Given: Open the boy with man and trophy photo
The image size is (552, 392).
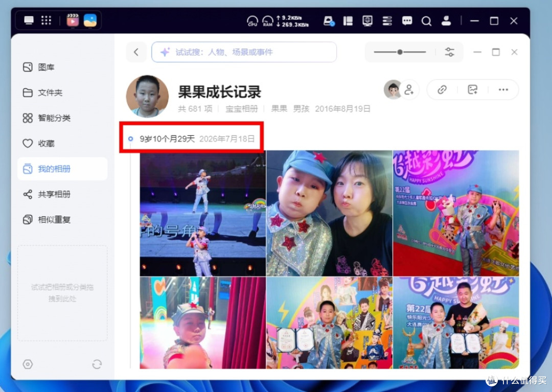Looking at the screenshot, I should click(x=456, y=322).
